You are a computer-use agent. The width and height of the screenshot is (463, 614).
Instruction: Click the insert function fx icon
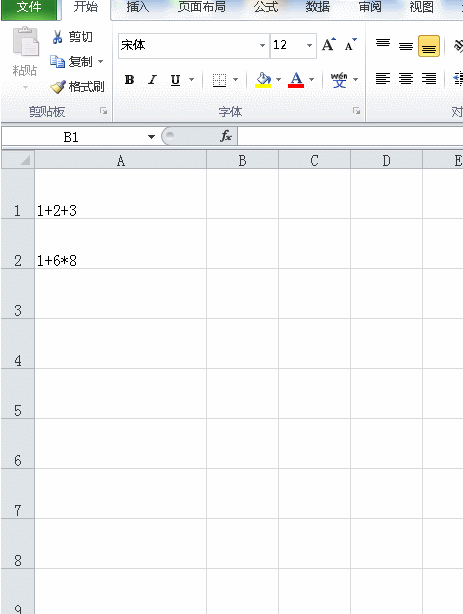[x=226, y=136]
